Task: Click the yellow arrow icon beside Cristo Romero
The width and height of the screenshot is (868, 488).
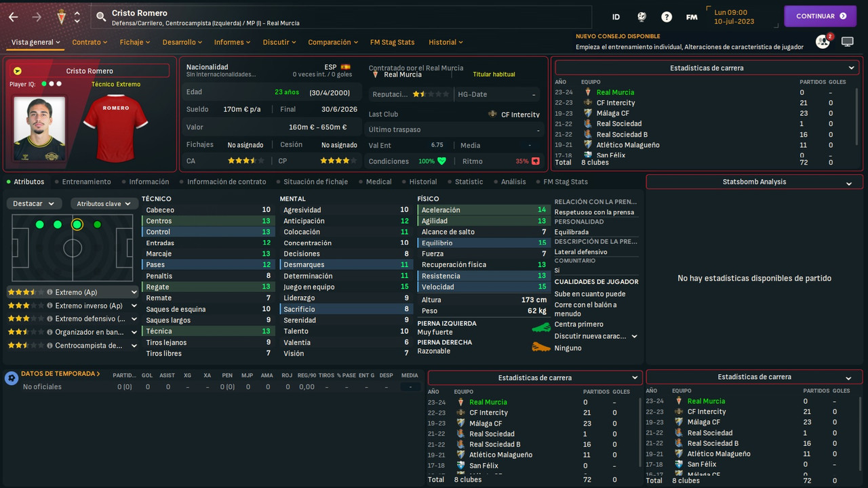Action: pos(18,70)
